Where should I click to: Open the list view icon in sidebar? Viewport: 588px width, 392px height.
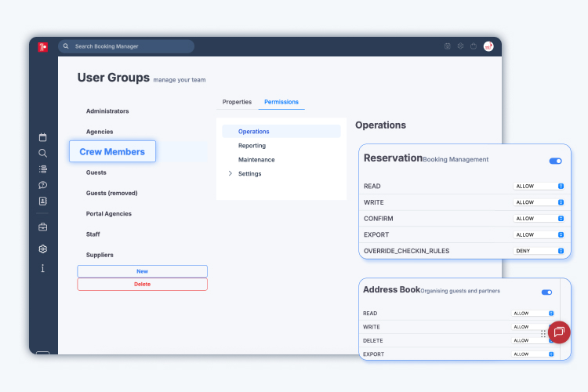coord(43,169)
